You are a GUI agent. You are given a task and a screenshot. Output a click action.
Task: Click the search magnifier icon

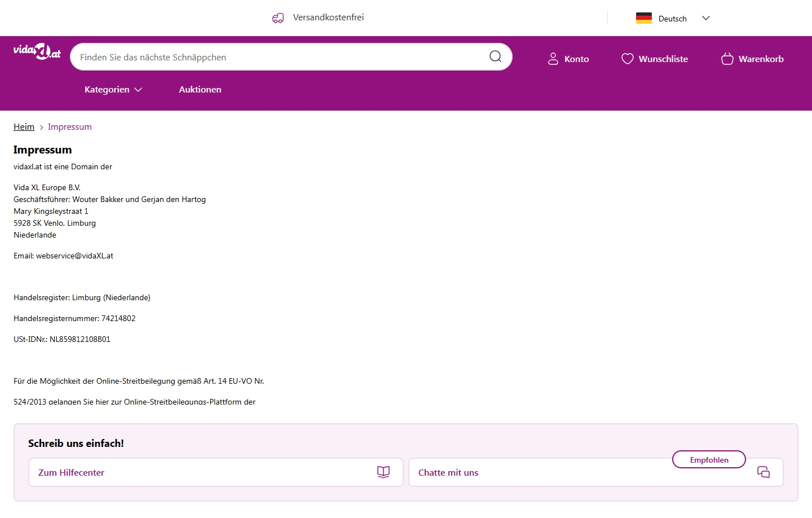(x=495, y=56)
